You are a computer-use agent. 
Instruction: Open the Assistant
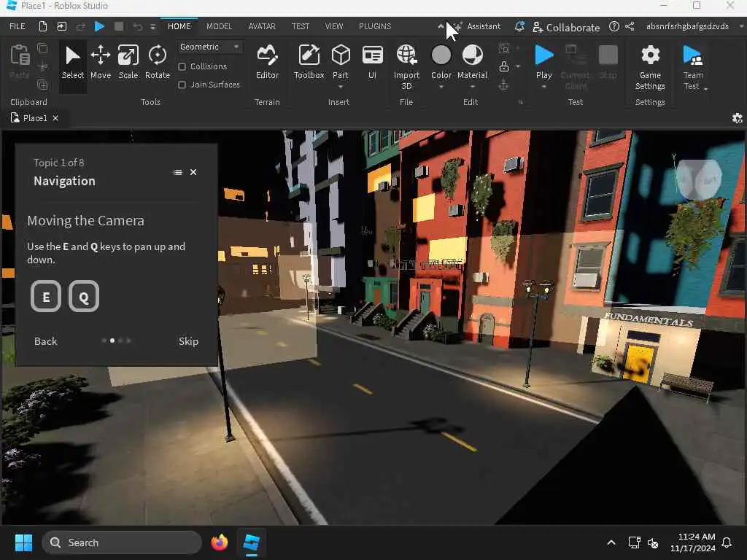click(x=477, y=26)
